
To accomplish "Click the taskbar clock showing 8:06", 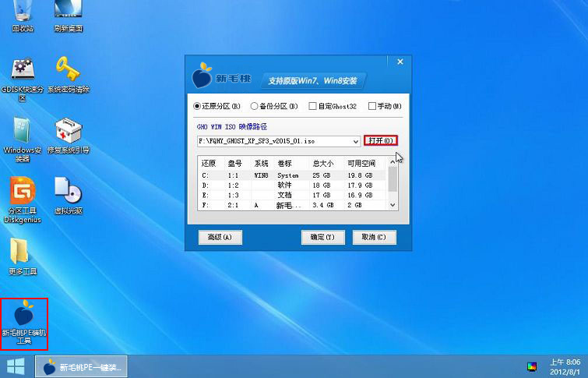I will coord(565,367).
